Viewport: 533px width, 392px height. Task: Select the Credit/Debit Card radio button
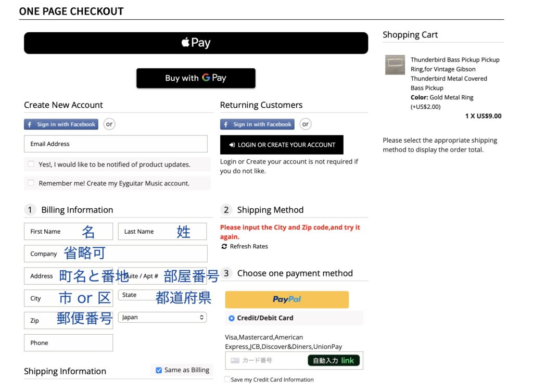(232, 318)
